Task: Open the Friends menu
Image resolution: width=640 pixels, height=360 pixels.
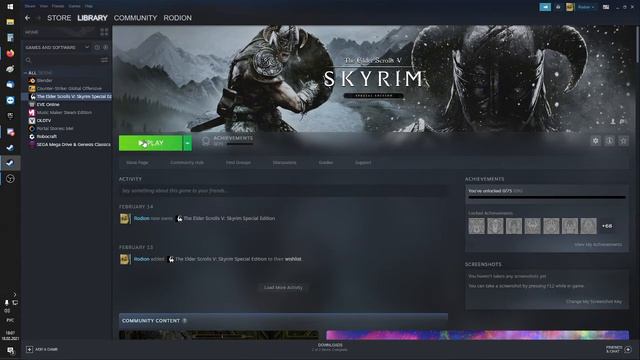Action: (58, 6)
